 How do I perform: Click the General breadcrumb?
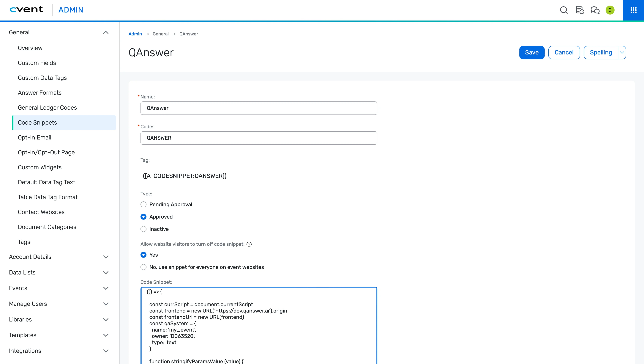(160, 34)
